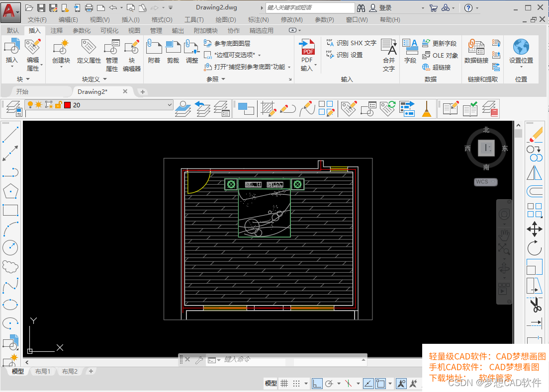Toggle grid display in status bar
The width and height of the screenshot is (549, 392).
[284, 384]
